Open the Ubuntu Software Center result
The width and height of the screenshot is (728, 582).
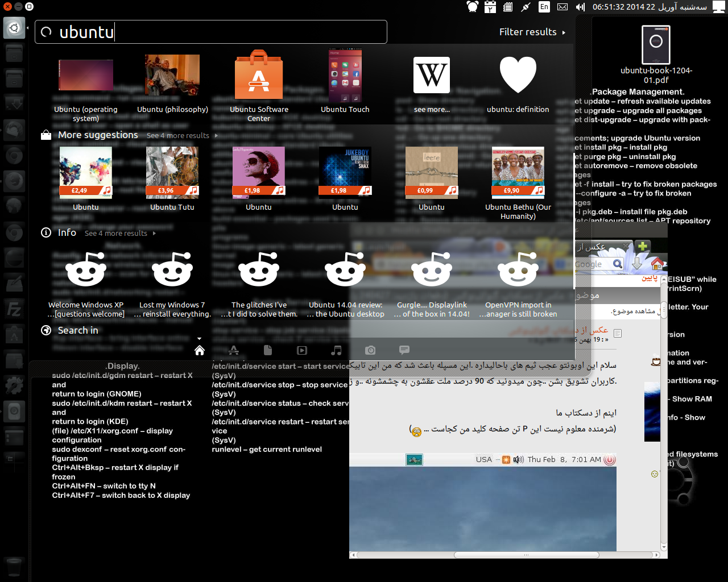tap(259, 85)
